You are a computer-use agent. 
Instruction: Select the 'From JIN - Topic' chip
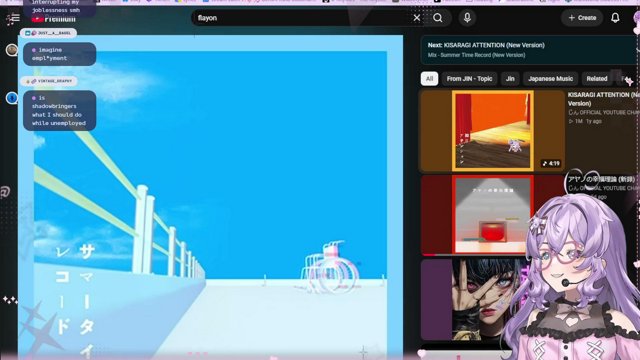[469, 79]
